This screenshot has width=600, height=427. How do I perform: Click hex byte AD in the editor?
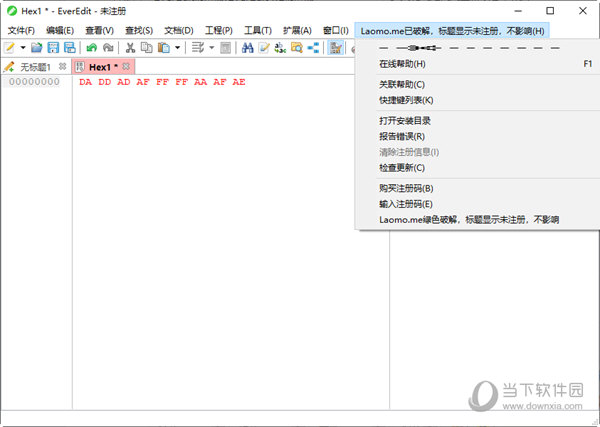click(124, 82)
